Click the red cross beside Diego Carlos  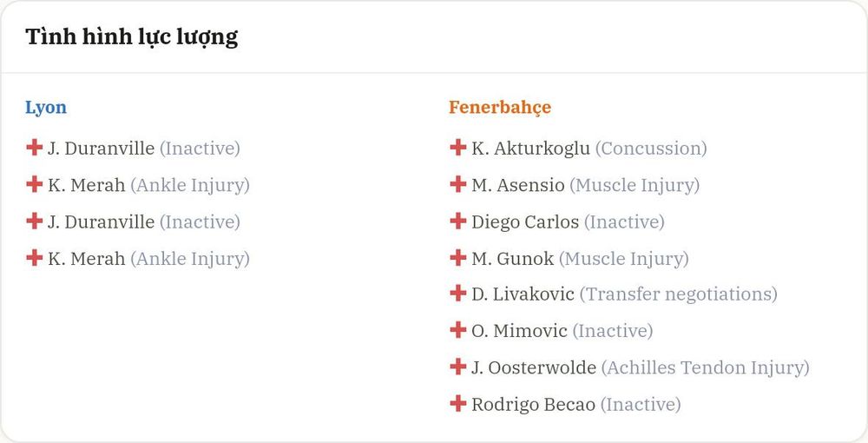pyautogui.click(x=457, y=221)
